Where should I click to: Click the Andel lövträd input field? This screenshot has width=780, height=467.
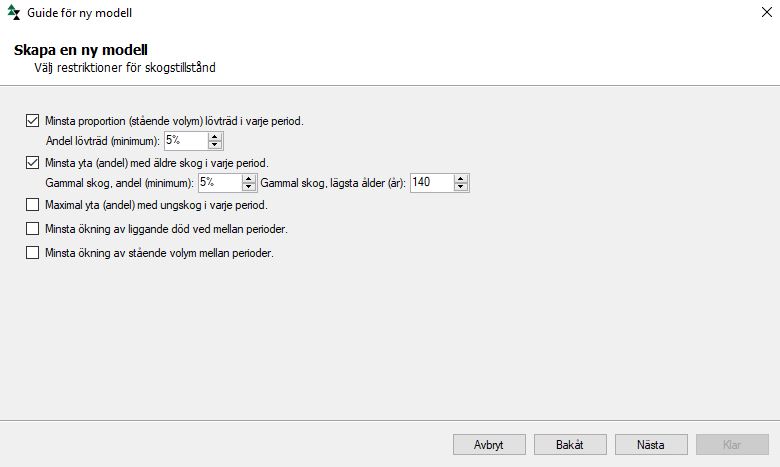[186, 141]
